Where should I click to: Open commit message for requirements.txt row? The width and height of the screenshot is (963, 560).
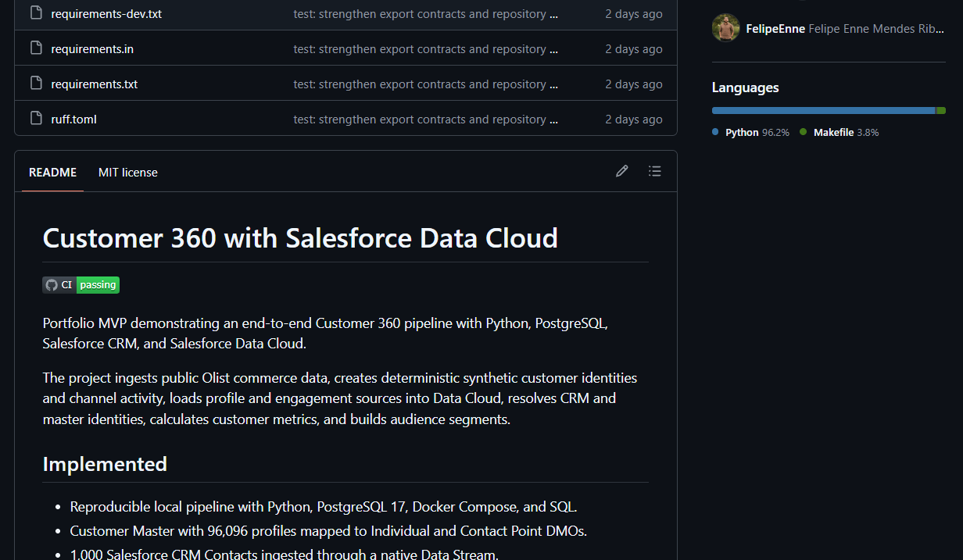point(426,84)
